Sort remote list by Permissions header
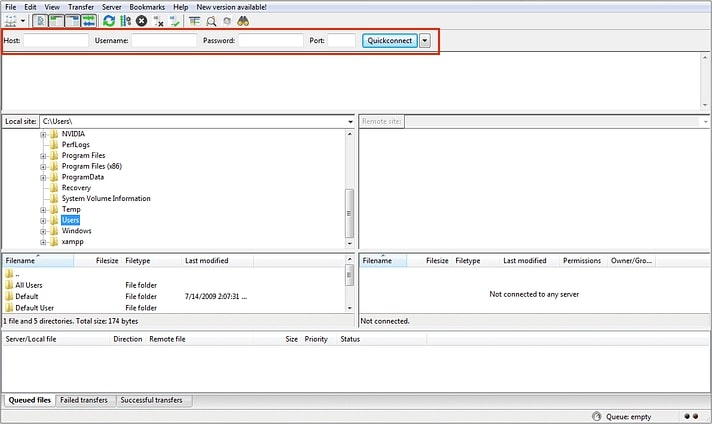 click(x=582, y=261)
